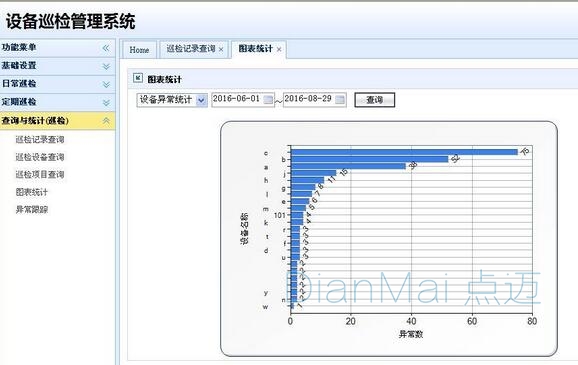The height and width of the screenshot is (365, 578).
Task: Open 巡检设备查询 in sidebar
Action: coord(40,157)
